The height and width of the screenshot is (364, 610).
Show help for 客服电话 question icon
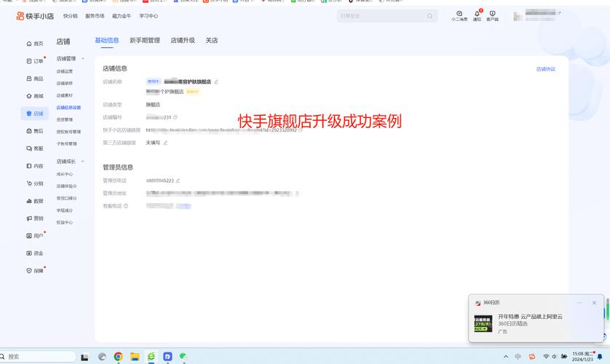pos(126,206)
